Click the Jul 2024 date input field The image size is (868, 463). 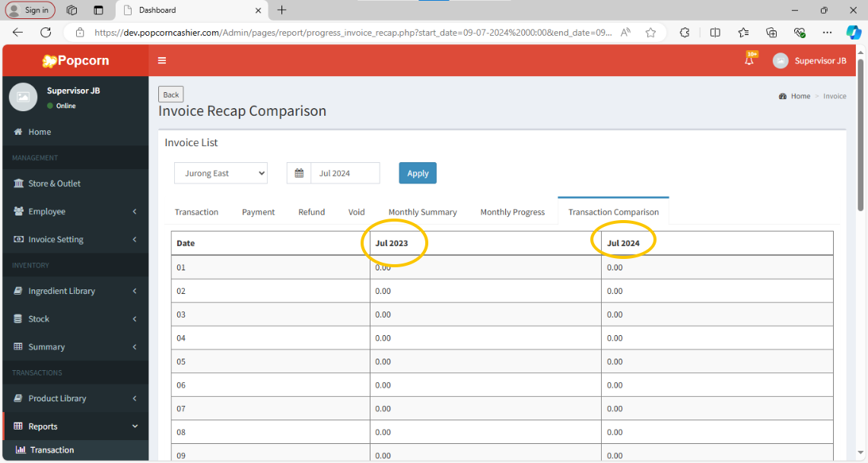[345, 174]
